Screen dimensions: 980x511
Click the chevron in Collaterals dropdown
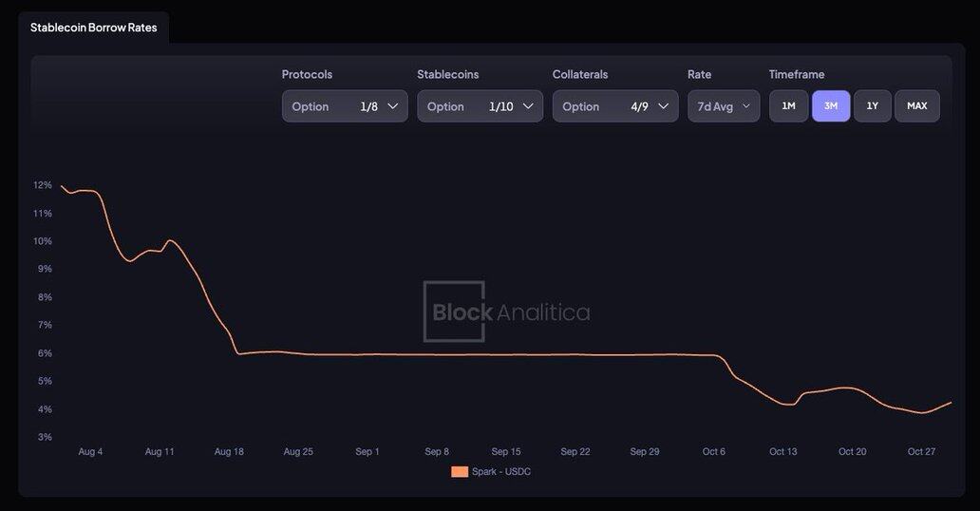click(x=664, y=106)
